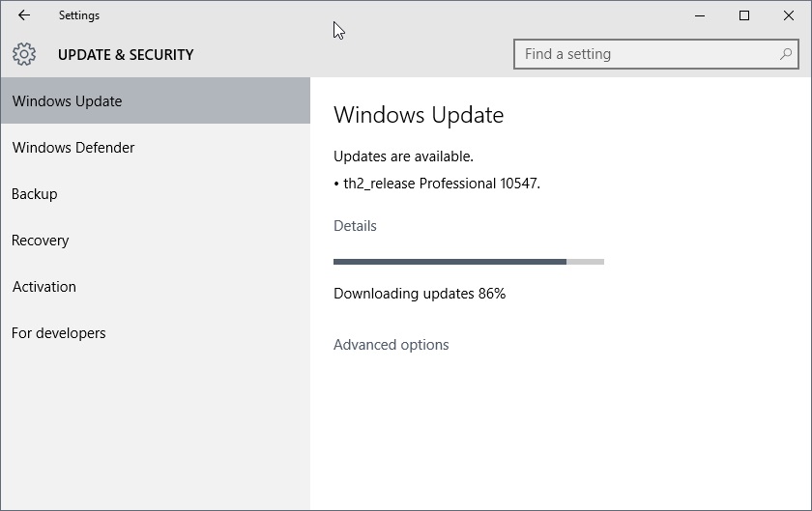Click the settings gear icon
The width and height of the screenshot is (812, 511).
click(24, 54)
